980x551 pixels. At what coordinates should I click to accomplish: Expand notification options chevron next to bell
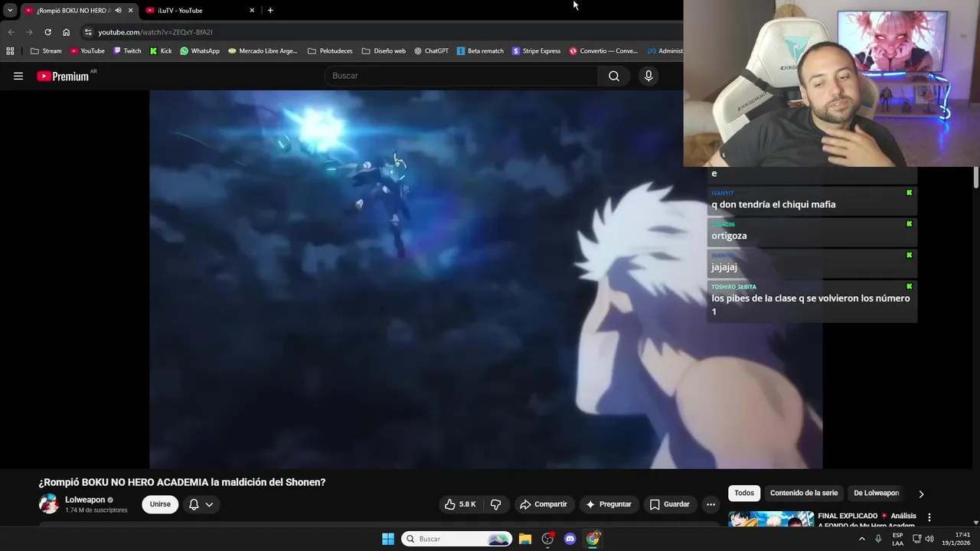coord(209,504)
